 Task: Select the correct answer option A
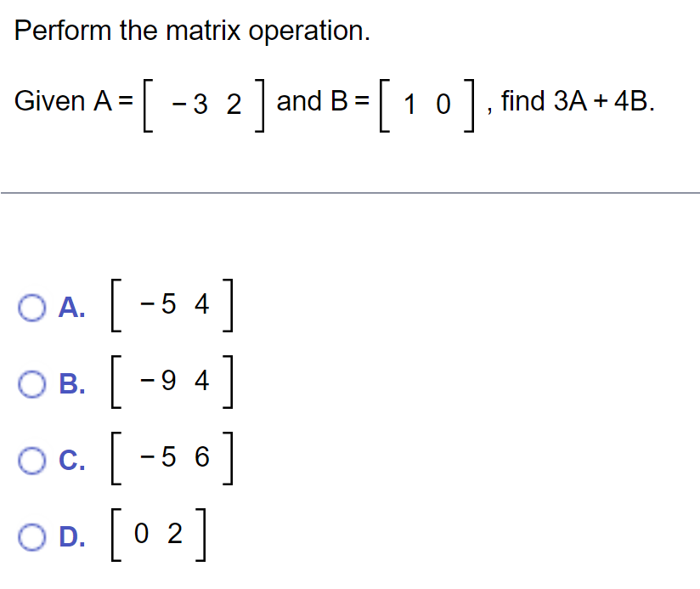[x=32, y=309]
